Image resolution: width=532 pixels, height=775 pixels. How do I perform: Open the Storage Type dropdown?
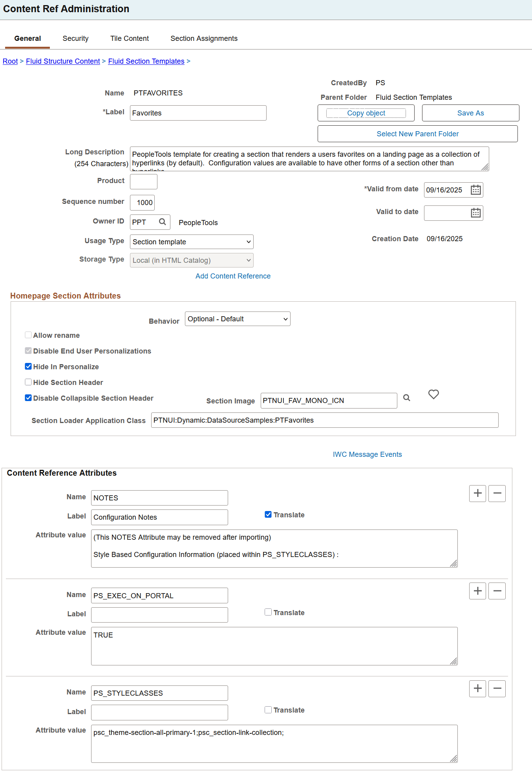(191, 260)
